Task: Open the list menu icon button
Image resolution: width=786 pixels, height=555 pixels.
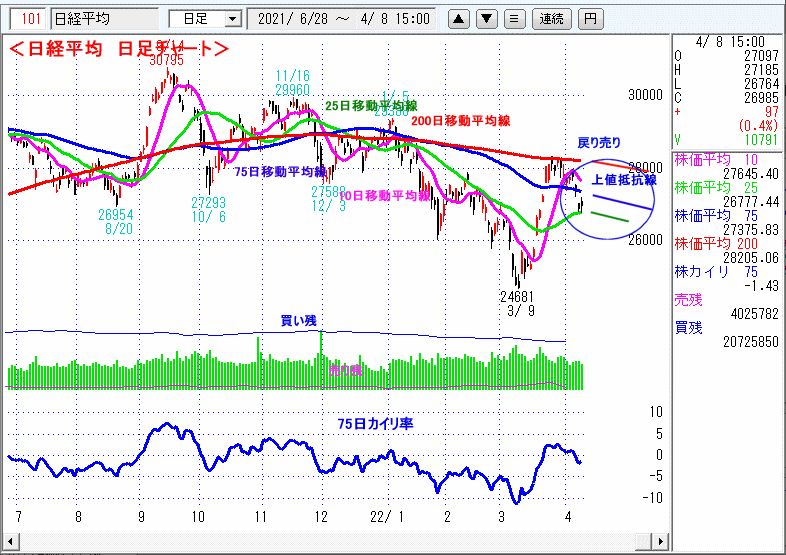Action: 512,18
